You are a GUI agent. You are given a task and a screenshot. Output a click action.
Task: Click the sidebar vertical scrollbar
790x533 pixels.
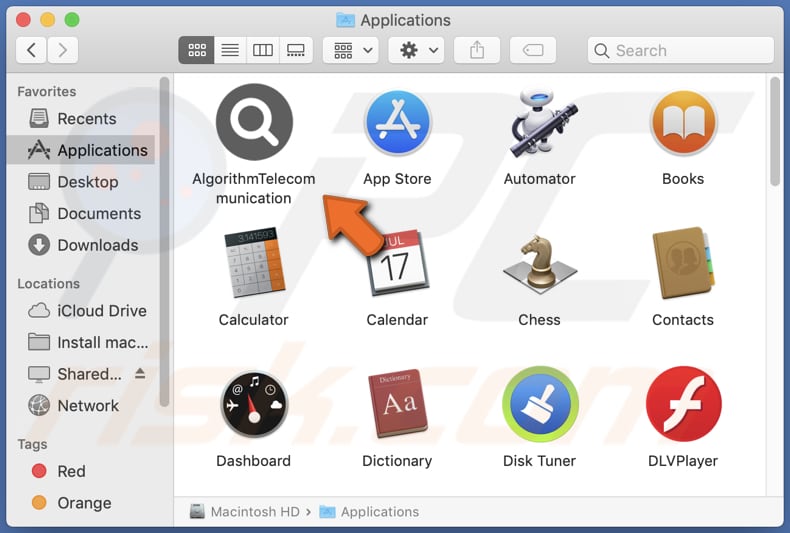coord(164,242)
